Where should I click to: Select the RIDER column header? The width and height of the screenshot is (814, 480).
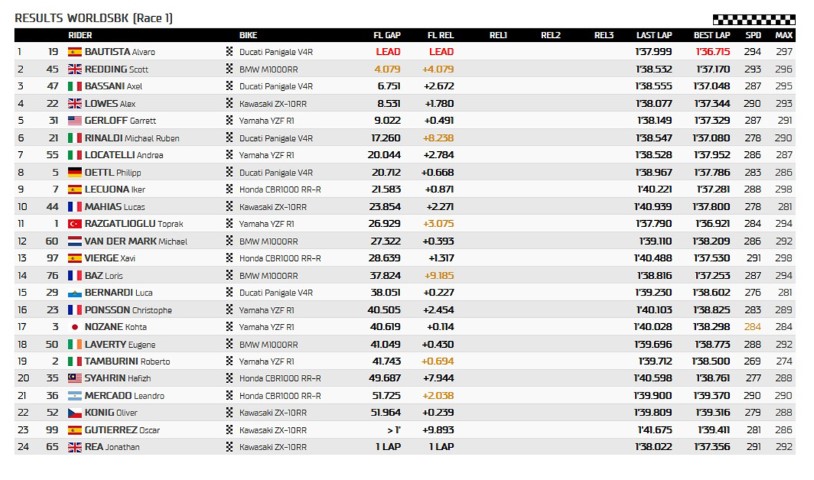[x=80, y=35]
